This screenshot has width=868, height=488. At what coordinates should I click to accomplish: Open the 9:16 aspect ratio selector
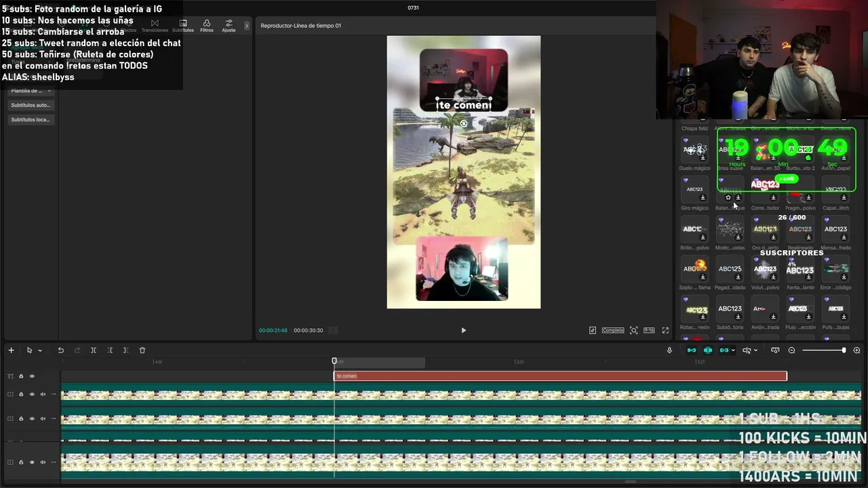click(649, 330)
